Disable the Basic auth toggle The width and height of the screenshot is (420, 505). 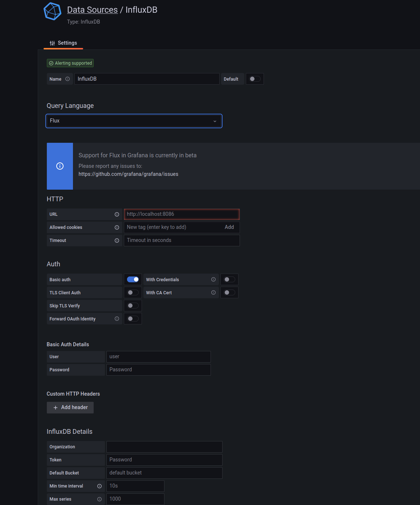pos(133,279)
